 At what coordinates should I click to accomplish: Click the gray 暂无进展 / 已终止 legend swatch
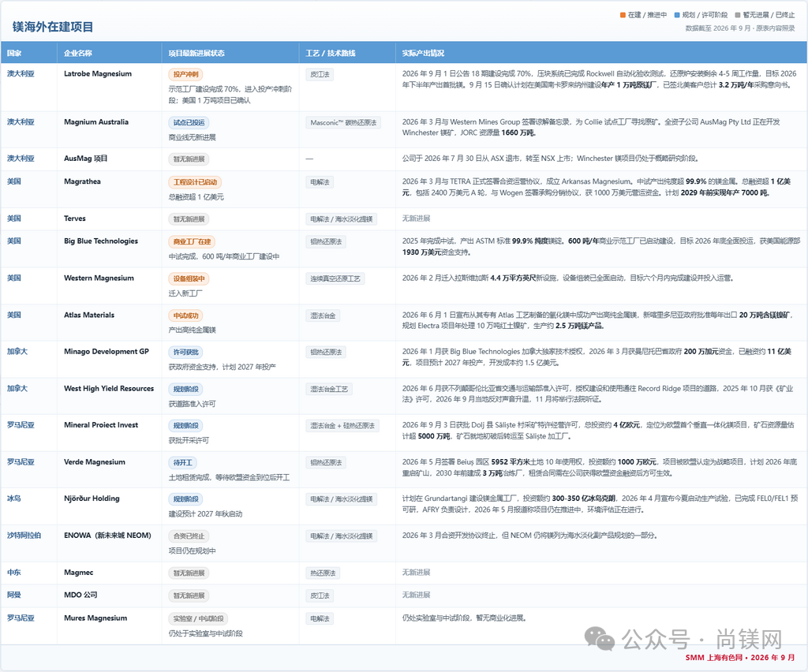click(738, 15)
